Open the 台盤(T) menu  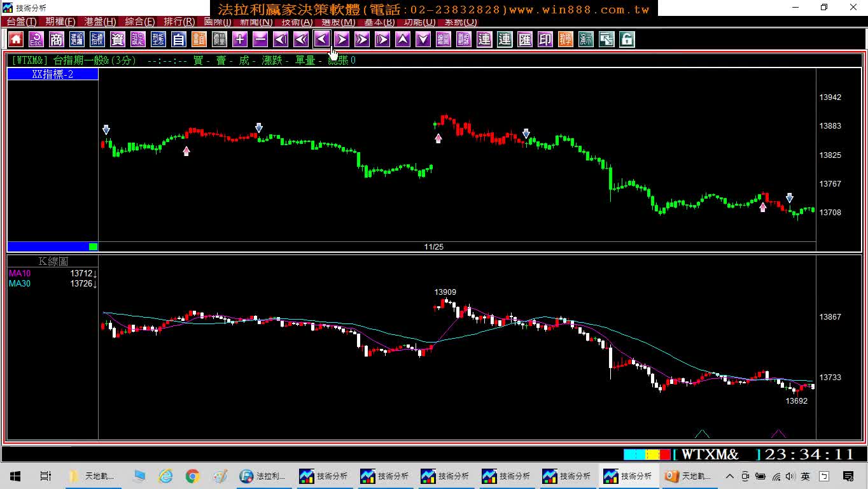coord(21,22)
